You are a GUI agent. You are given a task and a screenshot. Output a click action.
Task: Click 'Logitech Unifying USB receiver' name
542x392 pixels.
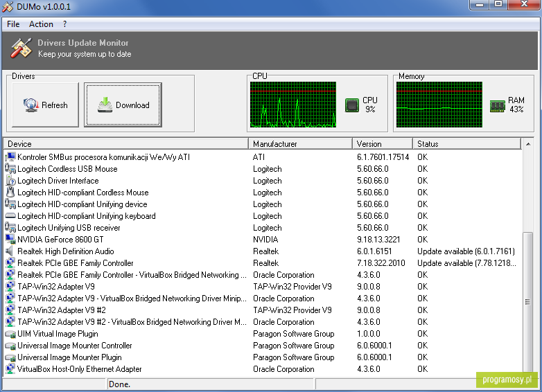coord(69,228)
